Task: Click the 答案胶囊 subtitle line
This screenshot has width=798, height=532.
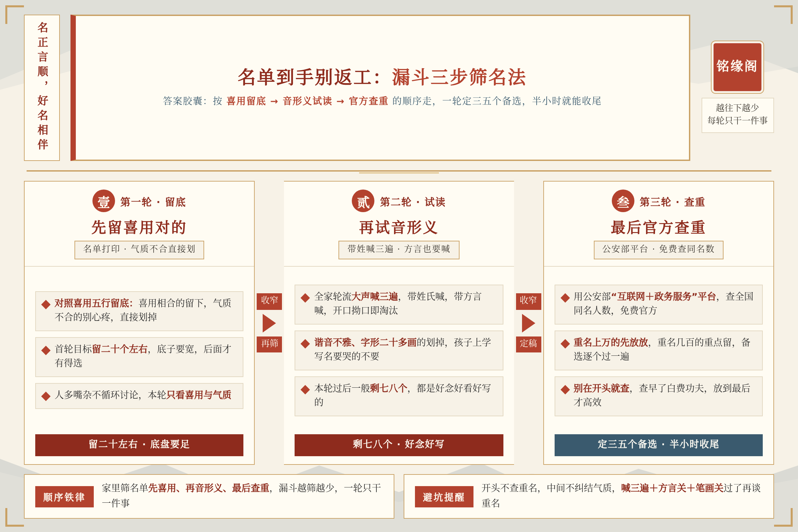Action: [x=382, y=101]
